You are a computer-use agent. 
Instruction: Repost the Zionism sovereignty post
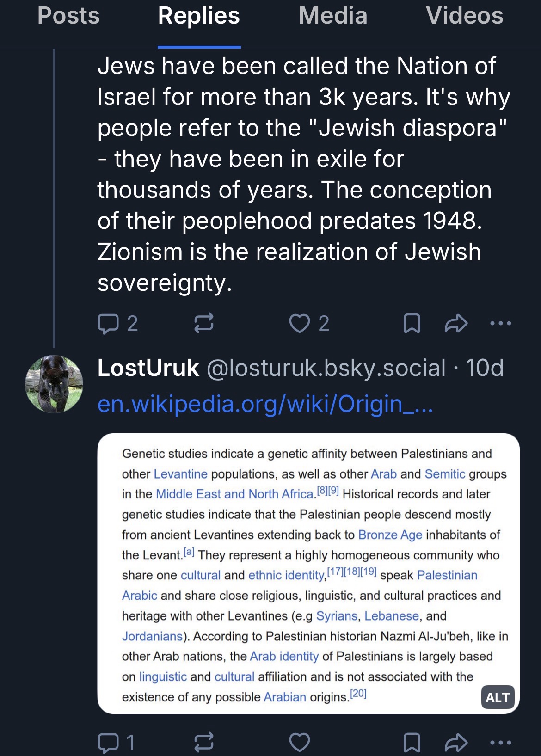click(203, 323)
